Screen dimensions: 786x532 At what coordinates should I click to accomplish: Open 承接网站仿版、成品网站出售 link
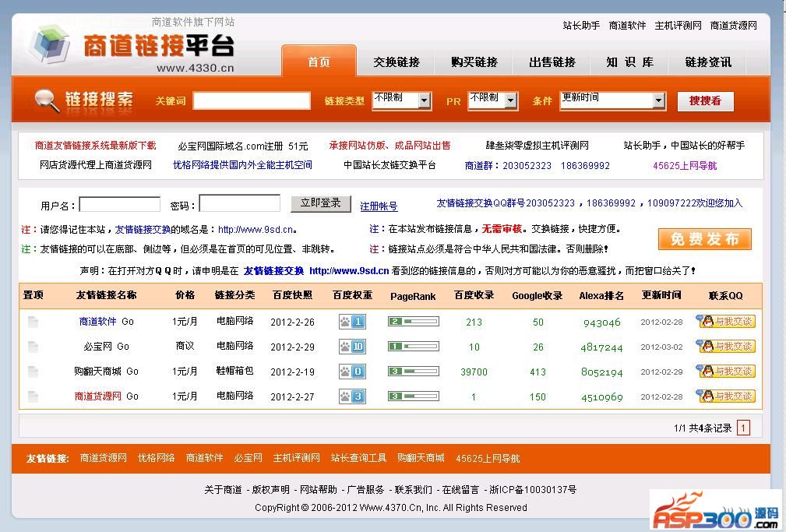coord(389,146)
